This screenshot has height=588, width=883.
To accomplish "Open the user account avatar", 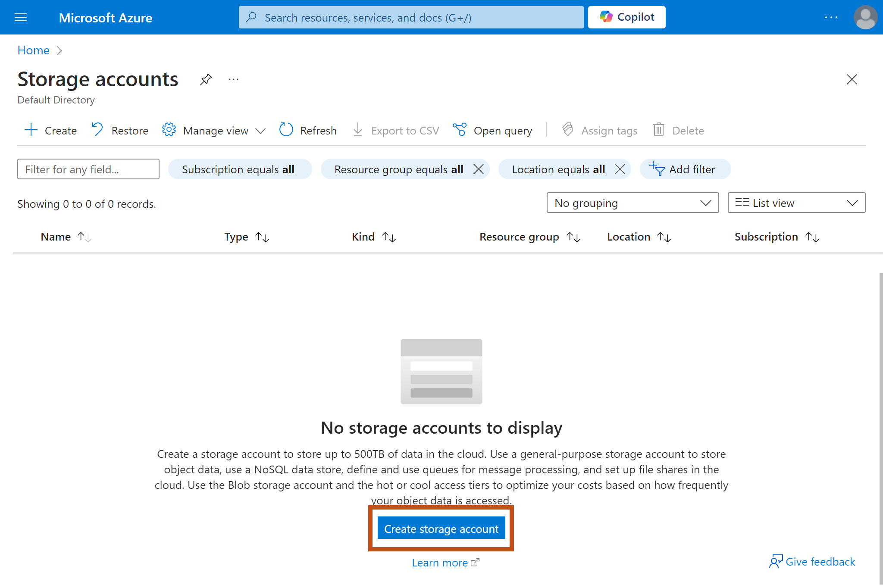I will click(865, 17).
